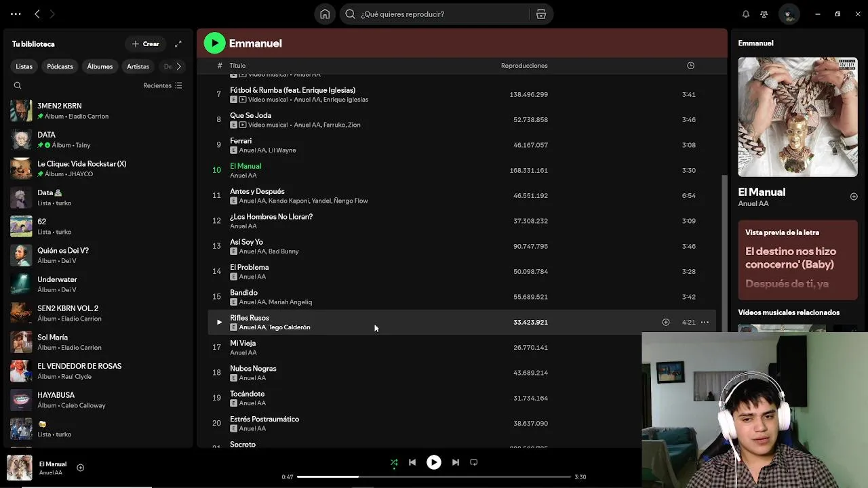Go back with the left arrow
The height and width of the screenshot is (488, 868).
click(x=37, y=14)
